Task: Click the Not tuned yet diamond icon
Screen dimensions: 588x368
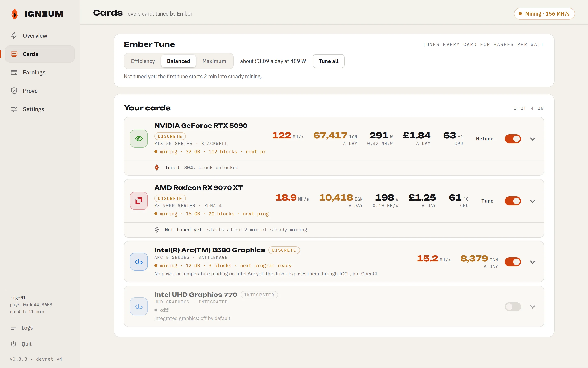Action: click(157, 230)
